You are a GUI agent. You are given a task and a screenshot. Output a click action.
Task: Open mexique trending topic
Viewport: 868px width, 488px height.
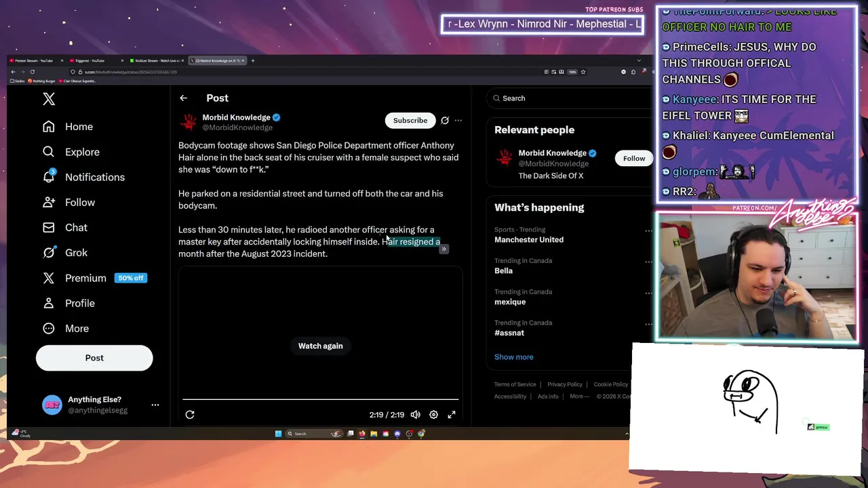510,302
